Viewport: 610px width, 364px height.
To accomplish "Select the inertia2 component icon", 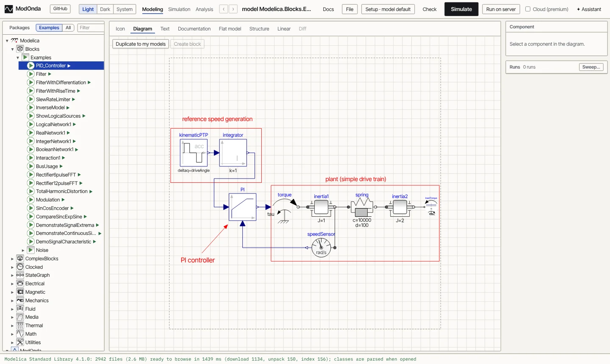I will [400, 207].
